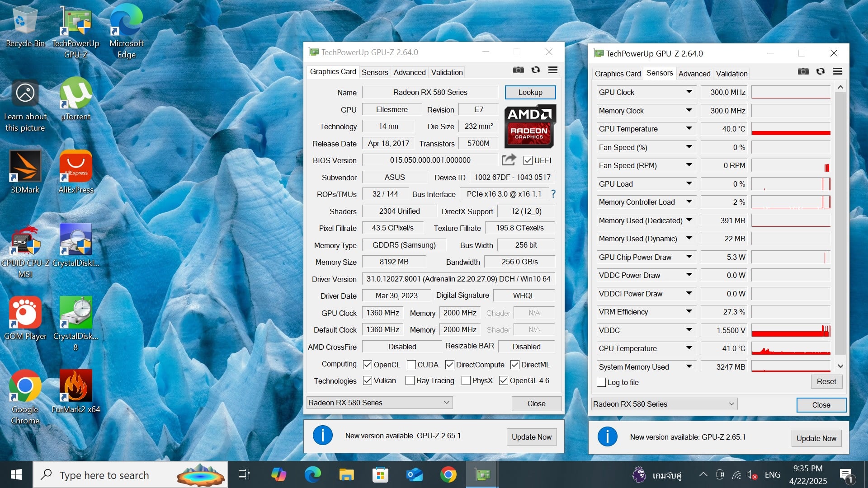
Task: Expand GPU Temperature sensor dropdown arrow
Action: coord(689,128)
